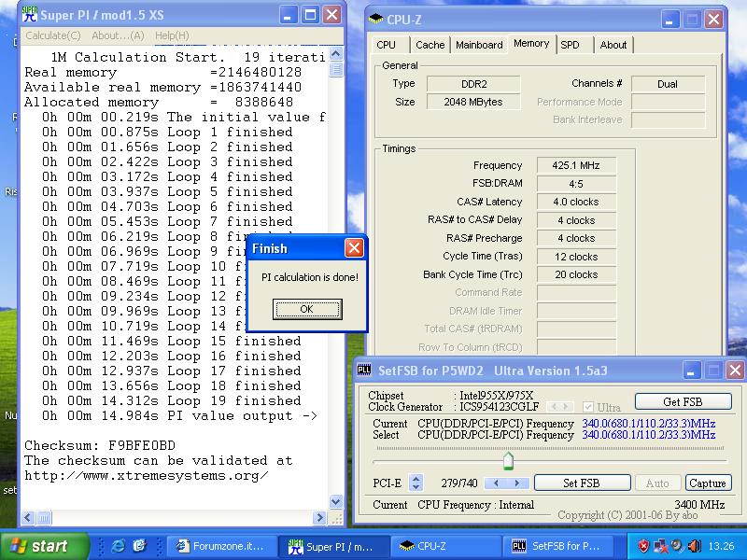Click the left fine-tune arrow beside 279/740
Viewport: 747px width, 560px height.
click(x=496, y=483)
